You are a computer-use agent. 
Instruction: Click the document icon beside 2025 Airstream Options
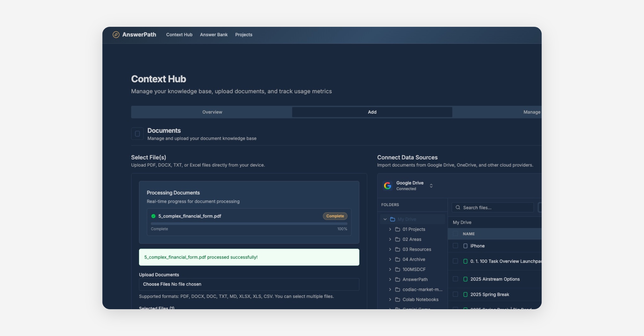point(465,279)
